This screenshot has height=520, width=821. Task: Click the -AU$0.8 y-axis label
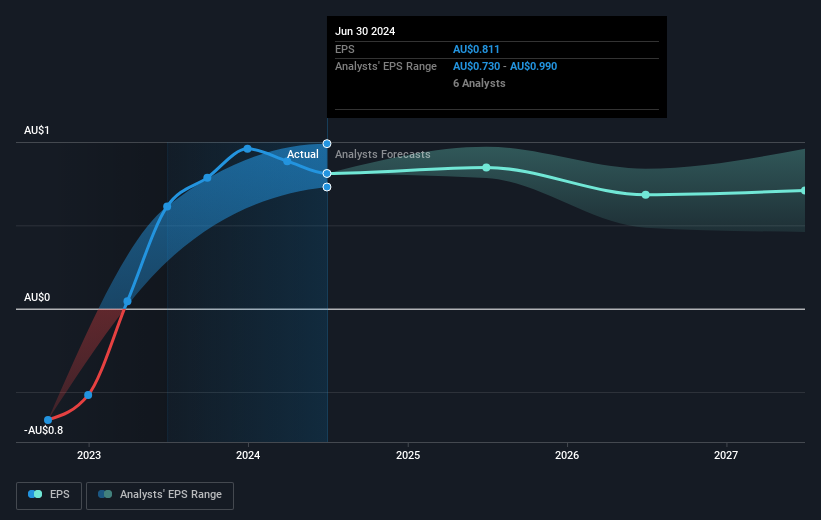coord(43,430)
